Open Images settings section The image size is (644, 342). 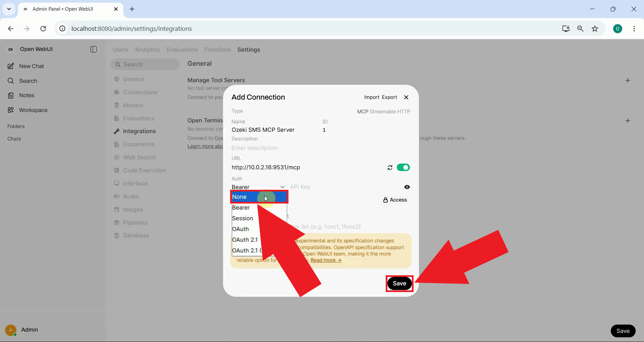[x=128, y=210]
